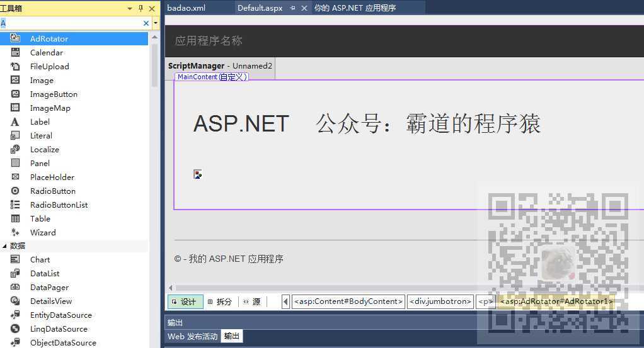Select the ObjectDataSource control icon

(15, 342)
